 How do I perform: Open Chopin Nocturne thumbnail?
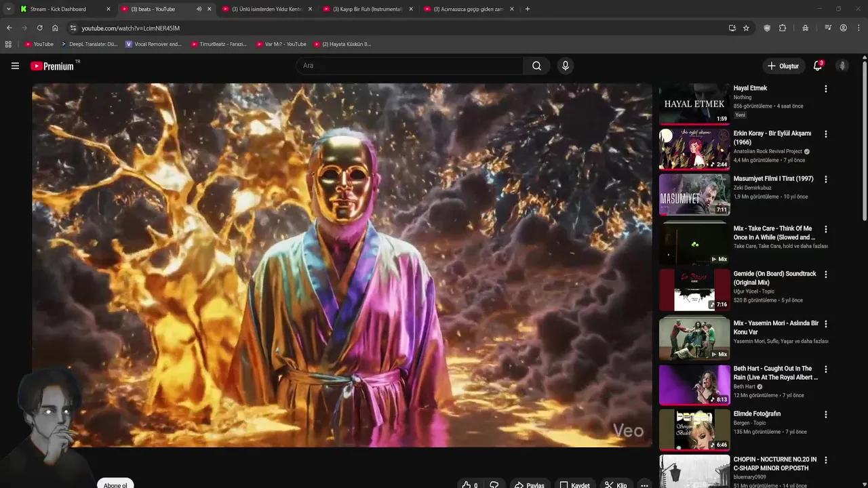[694, 471]
